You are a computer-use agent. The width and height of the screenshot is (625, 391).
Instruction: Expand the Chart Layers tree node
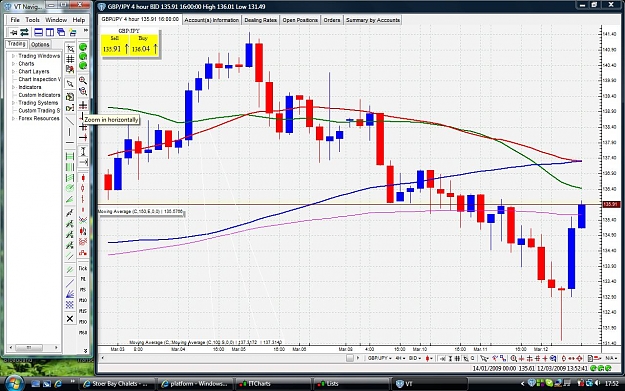pos(13,72)
